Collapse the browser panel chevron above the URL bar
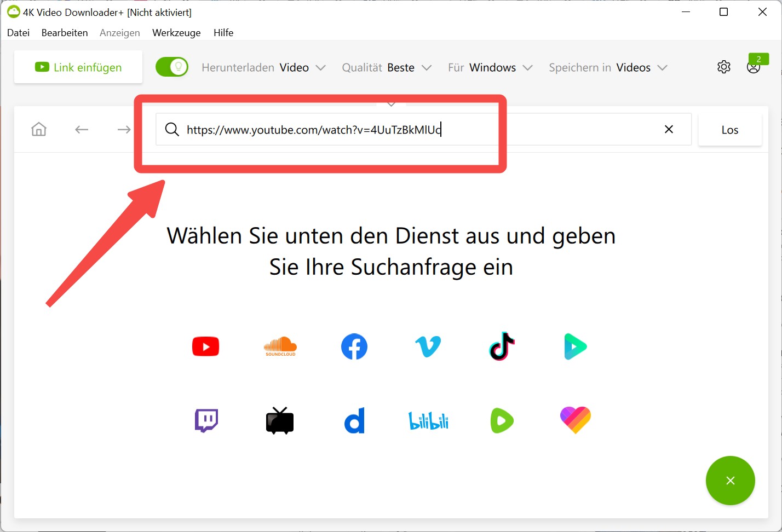Image resolution: width=782 pixels, height=532 pixels. pyautogui.click(x=391, y=103)
